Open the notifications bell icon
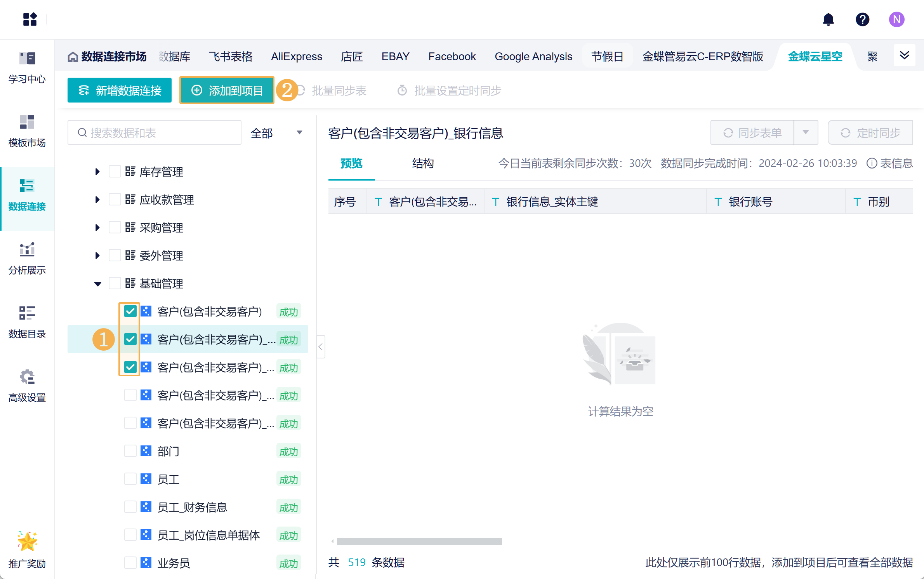 [x=828, y=19]
